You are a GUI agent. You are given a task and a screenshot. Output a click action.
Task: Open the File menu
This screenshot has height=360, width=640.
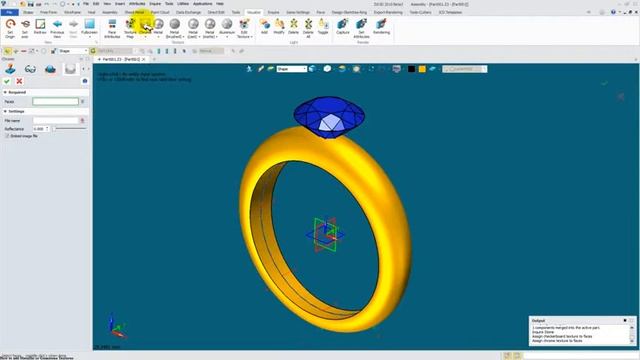86,4
